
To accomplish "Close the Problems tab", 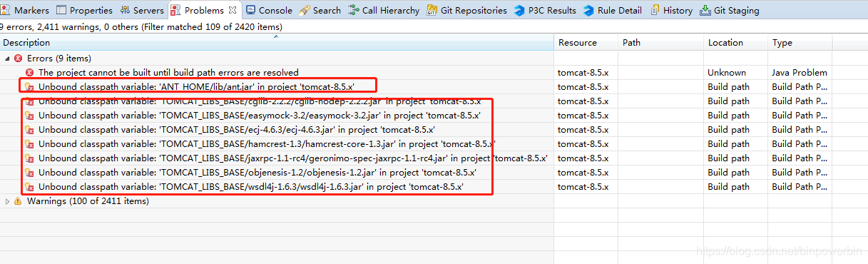I will pyautogui.click(x=233, y=10).
